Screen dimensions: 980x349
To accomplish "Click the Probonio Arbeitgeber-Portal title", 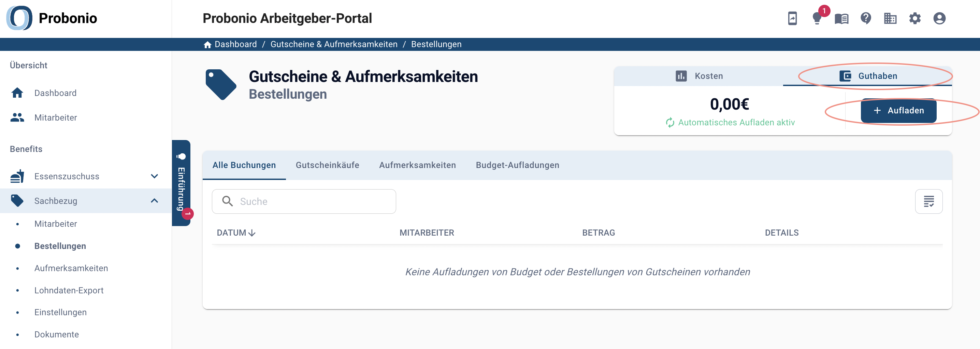I will [287, 18].
